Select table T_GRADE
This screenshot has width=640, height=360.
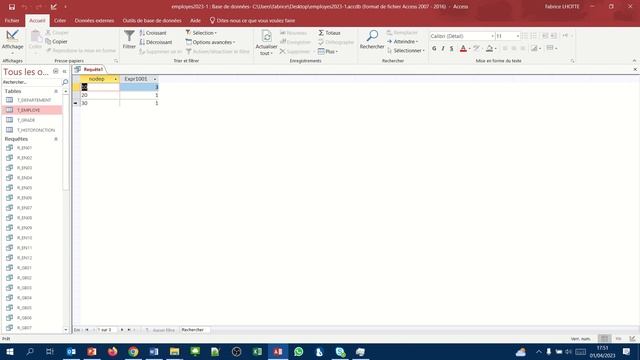pyautogui.click(x=26, y=120)
